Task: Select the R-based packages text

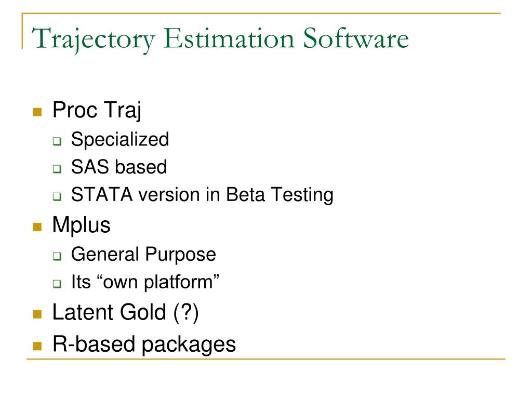Action: [144, 345]
